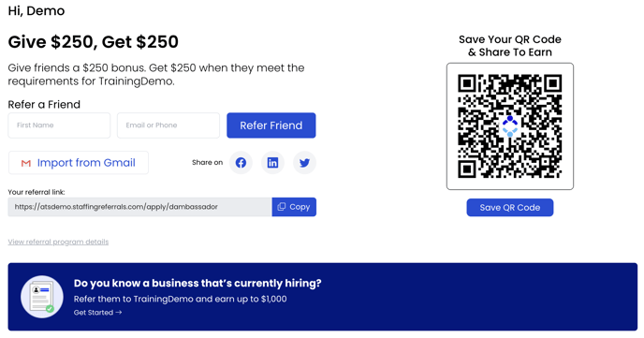Viewport: 644px width, 338px height.
Task: Open the QR code image
Action: (x=510, y=126)
